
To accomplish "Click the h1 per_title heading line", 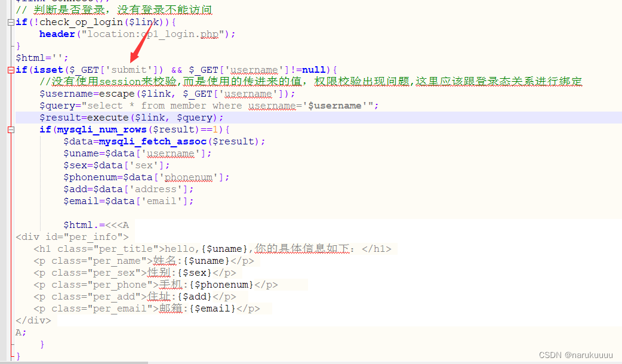I will click(x=212, y=249).
